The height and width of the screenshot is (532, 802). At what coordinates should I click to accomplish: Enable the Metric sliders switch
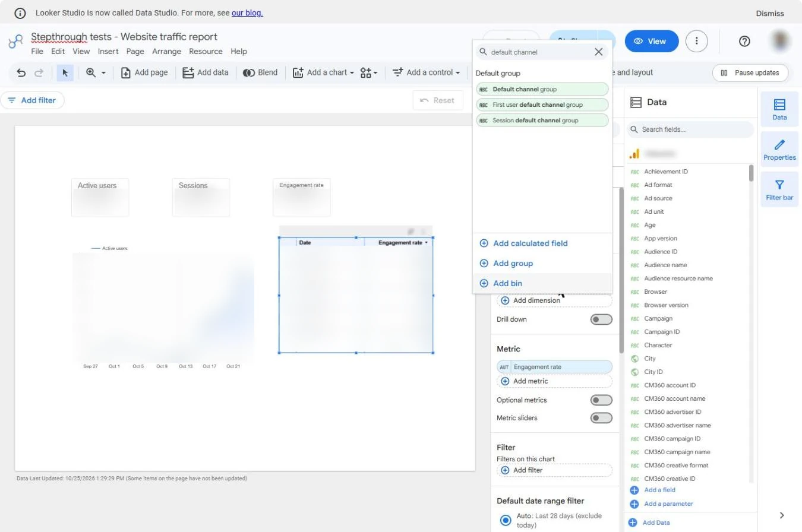point(601,418)
